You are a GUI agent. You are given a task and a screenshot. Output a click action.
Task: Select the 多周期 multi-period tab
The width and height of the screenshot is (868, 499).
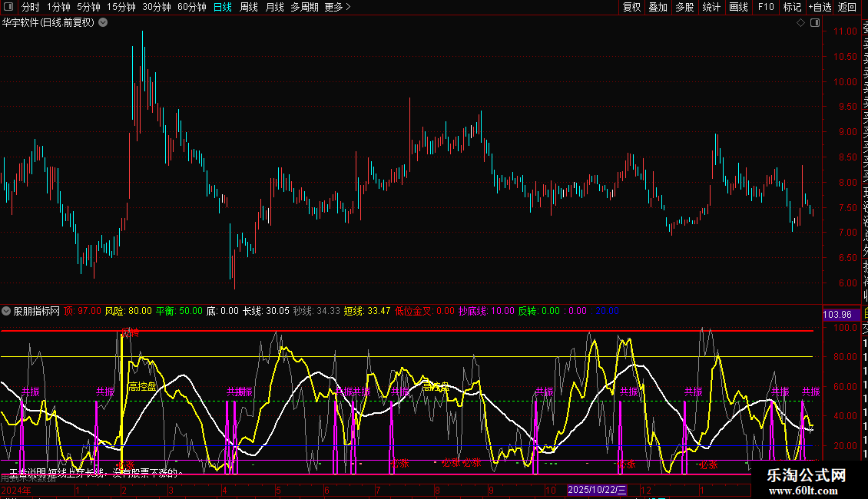tap(304, 7)
